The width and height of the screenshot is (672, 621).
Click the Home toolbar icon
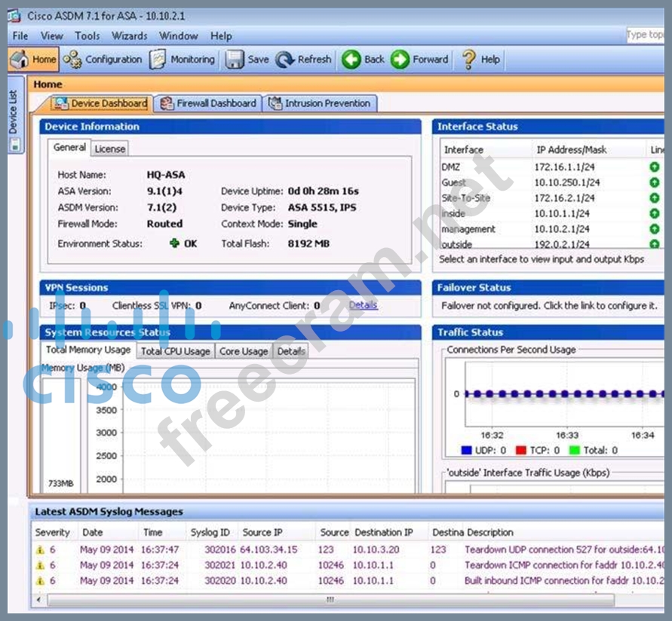point(20,60)
